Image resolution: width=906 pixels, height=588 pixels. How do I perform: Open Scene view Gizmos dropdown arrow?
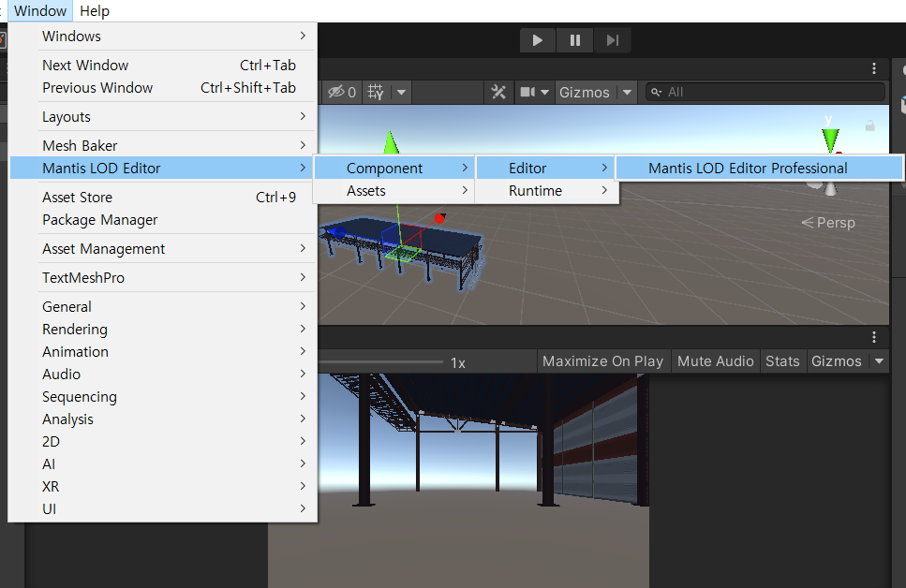[x=627, y=92]
